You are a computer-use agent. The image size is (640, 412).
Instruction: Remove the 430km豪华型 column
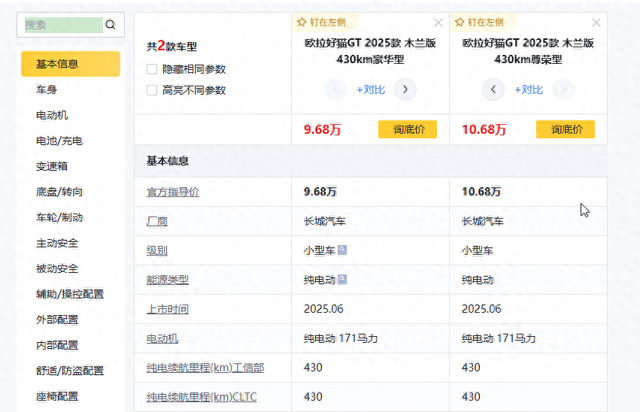(438, 23)
